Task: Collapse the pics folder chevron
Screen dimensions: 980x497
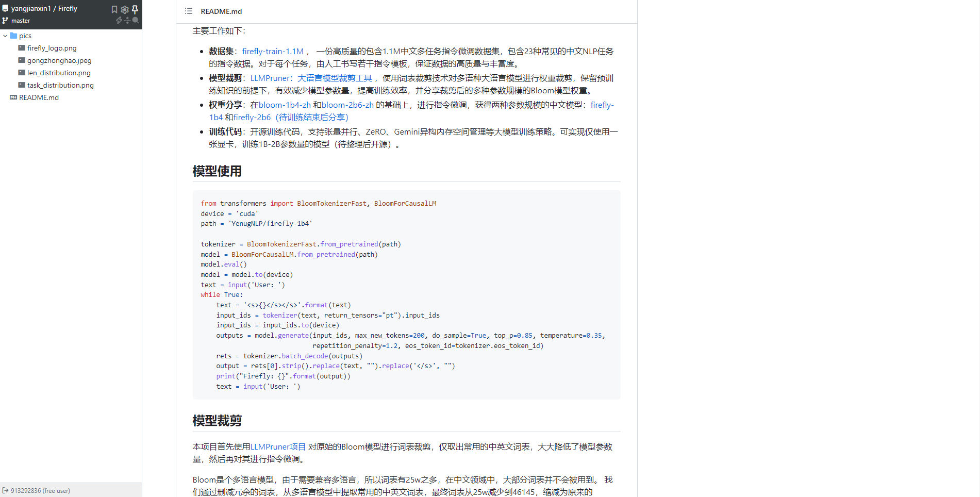Action: click(5, 36)
